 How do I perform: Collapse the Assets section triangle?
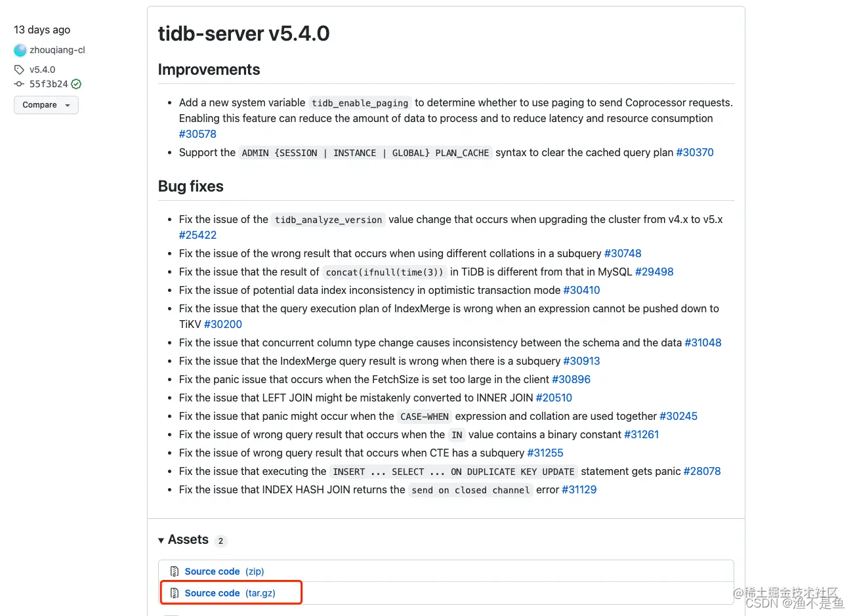tap(161, 541)
